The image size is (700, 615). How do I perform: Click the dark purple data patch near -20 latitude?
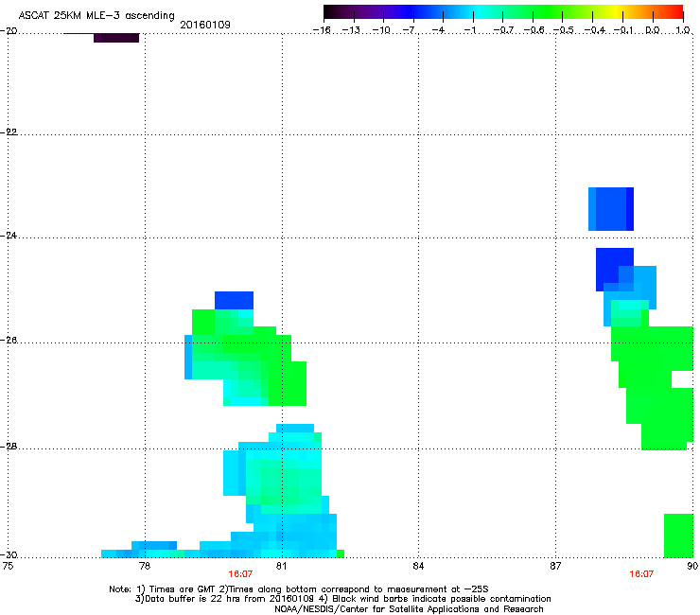[116, 38]
